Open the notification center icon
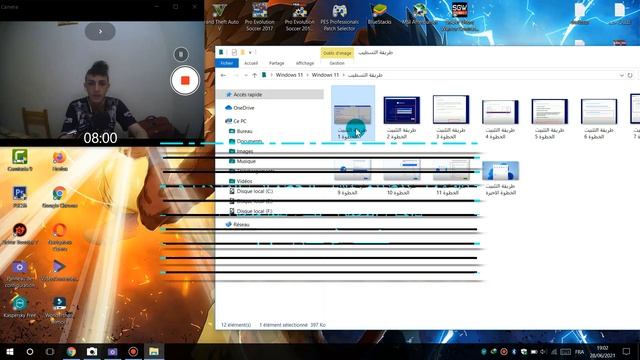 (x=627, y=351)
